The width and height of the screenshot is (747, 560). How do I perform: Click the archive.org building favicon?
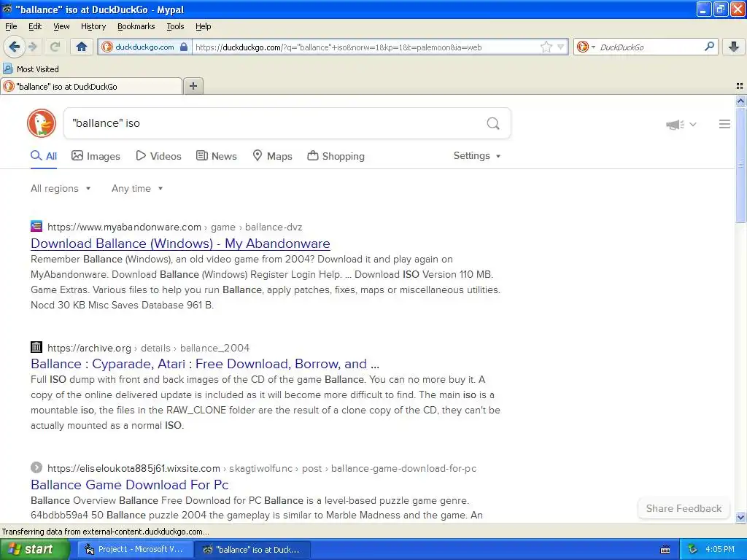pos(36,347)
